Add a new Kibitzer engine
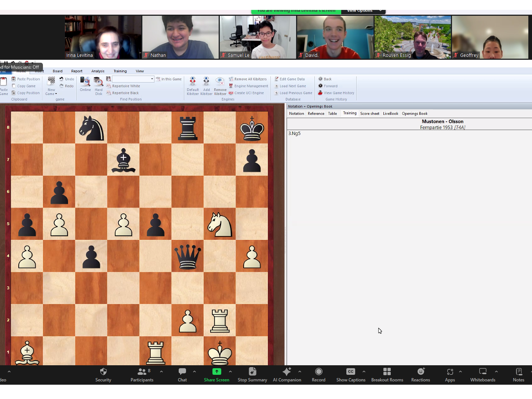 click(x=206, y=86)
